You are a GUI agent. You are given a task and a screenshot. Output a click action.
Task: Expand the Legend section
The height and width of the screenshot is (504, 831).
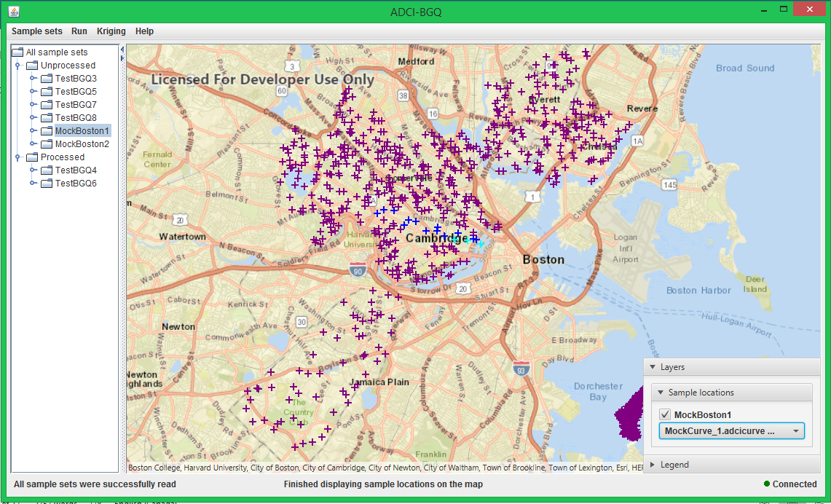coord(653,465)
